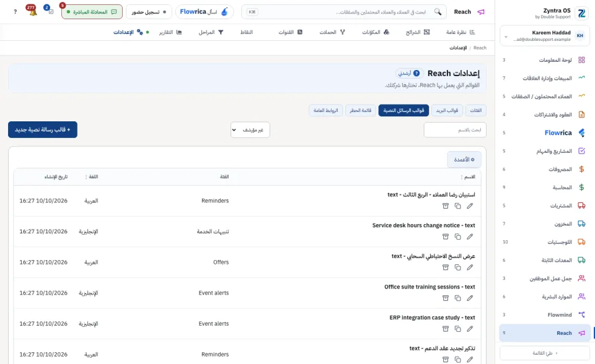Edit the عرض النسخ الاحتياطي السحابي template
The image size is (595, 364).
(470, 267)
